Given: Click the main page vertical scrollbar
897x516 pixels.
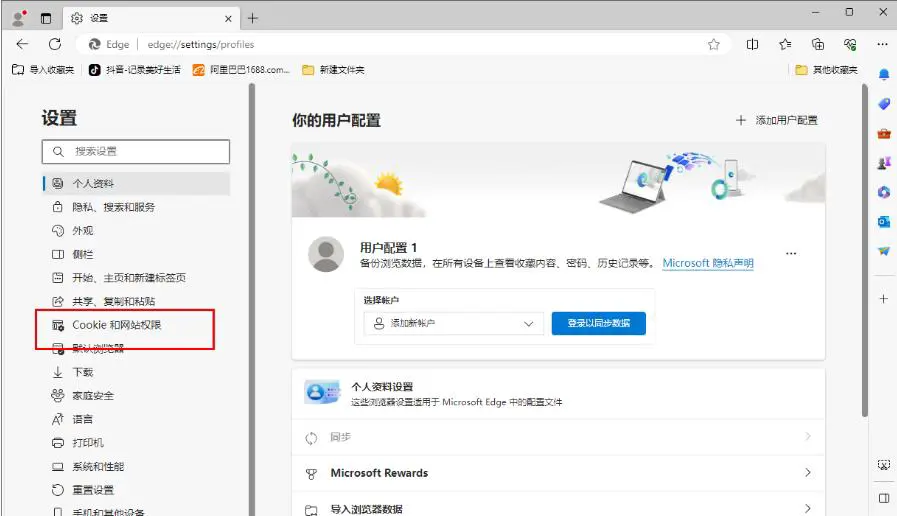Looking at the screenshot, I should pos(865,251).
